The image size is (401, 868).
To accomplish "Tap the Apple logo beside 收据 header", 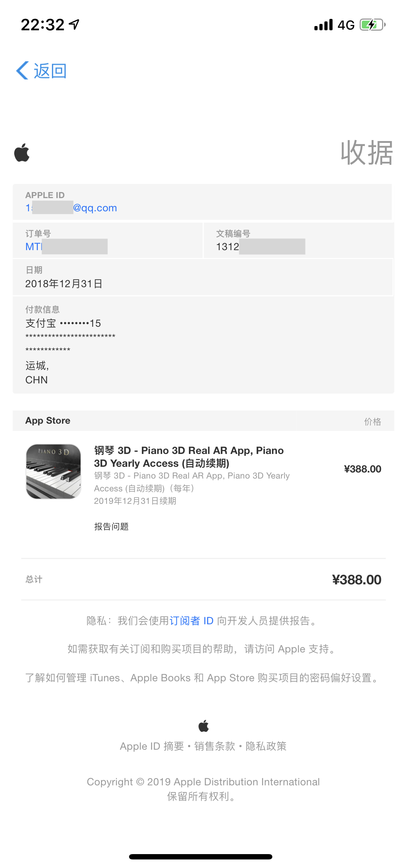I will tap(22, 153).
